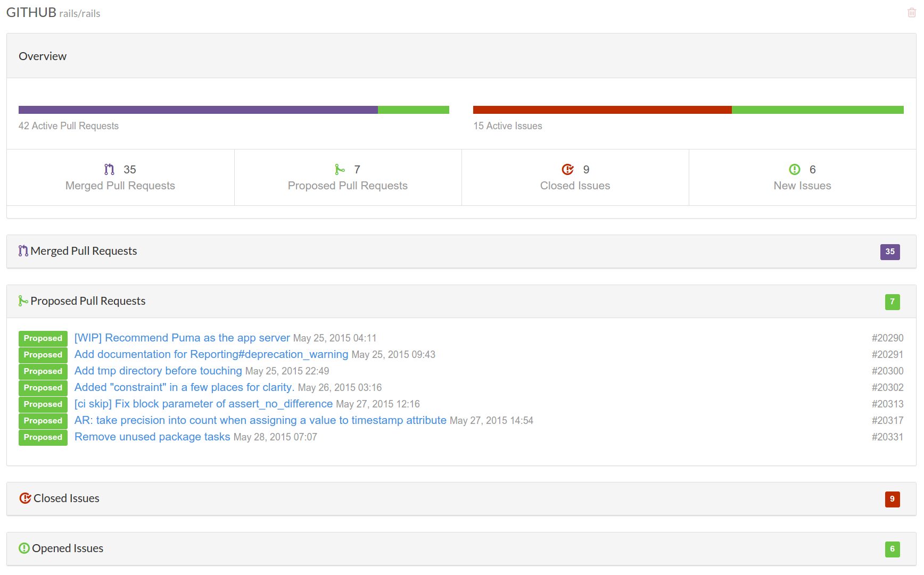Click the New Issues stat tile

pos(802,177)
